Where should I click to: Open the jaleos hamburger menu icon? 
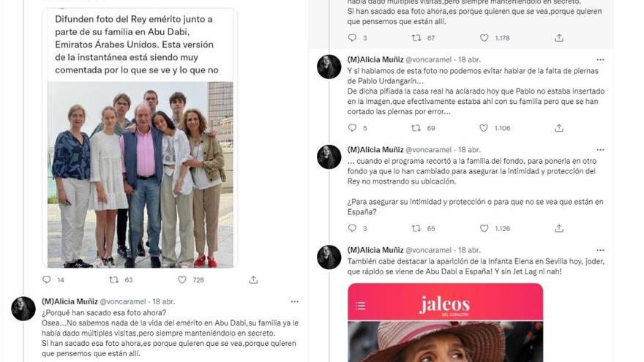(361, 306)
